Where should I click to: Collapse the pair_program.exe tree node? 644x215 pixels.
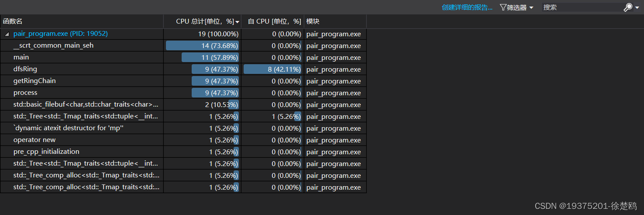coord(7,34)
